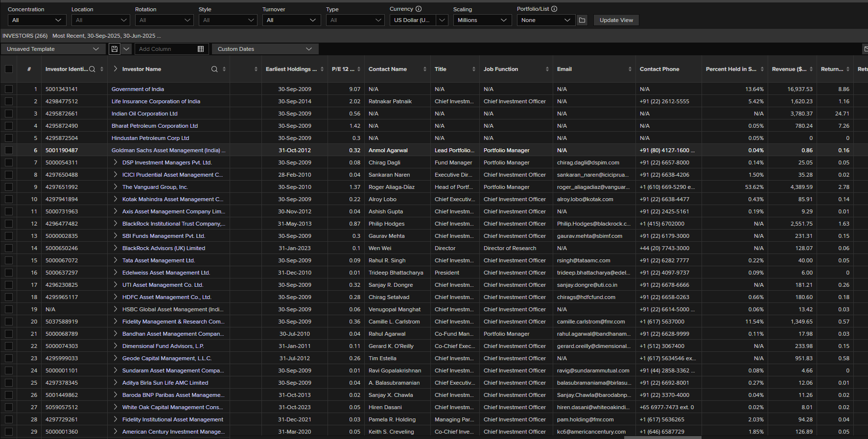Click the grid icon in Add Column
Viewport: 868px width, 439px height.
pos(201,49)
